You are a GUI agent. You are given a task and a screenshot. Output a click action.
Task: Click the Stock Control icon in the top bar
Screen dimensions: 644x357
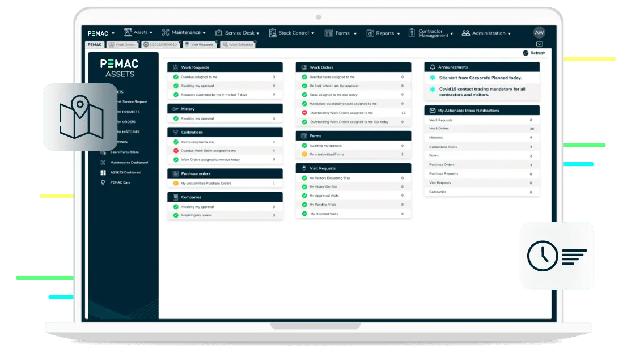coord(272,33)
